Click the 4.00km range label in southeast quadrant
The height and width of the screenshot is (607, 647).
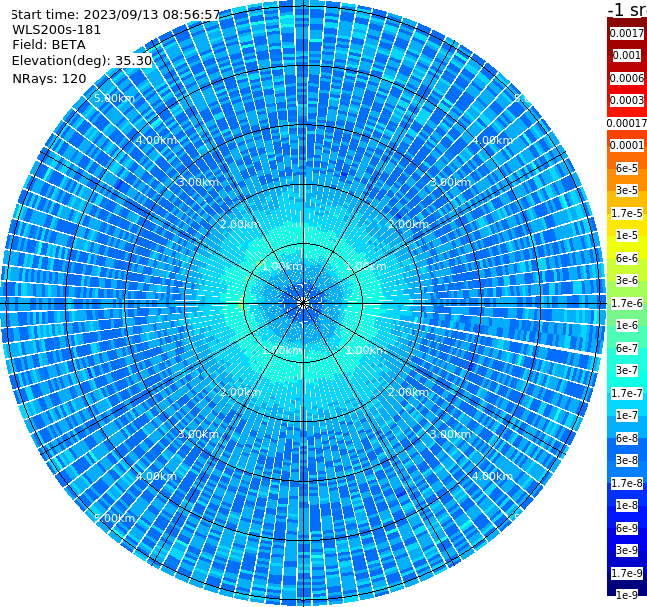[492, 476]
